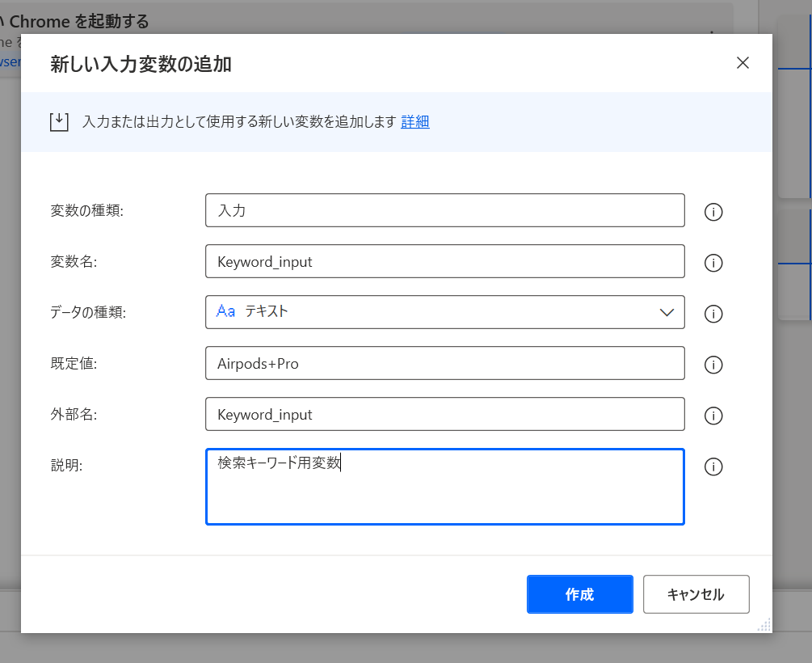Open the データの種類 テキスト dropdown
The width and height of the screenshot is (812, 663).
point(445,312)
